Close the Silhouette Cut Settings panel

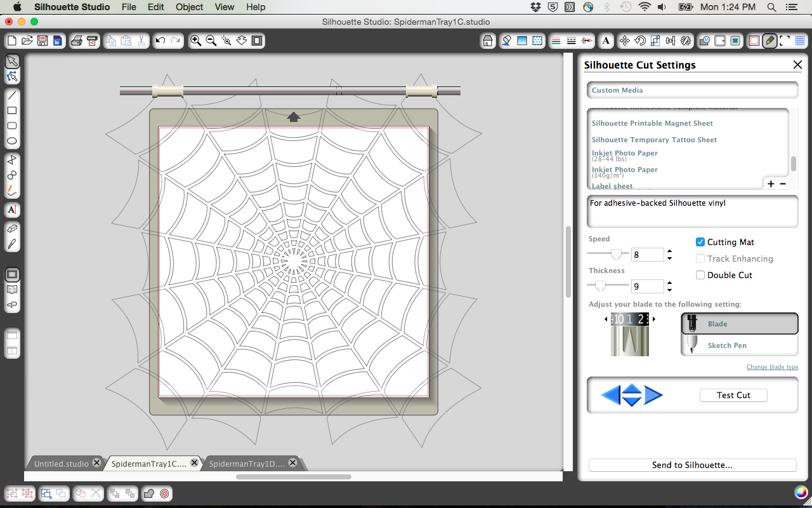click(798, 65)
